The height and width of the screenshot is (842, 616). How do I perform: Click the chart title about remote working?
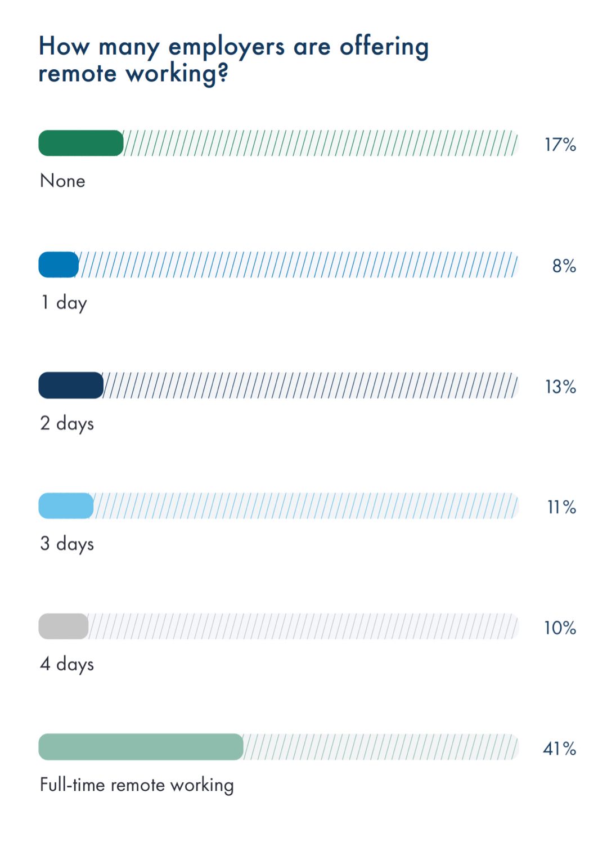coord(233,60)
